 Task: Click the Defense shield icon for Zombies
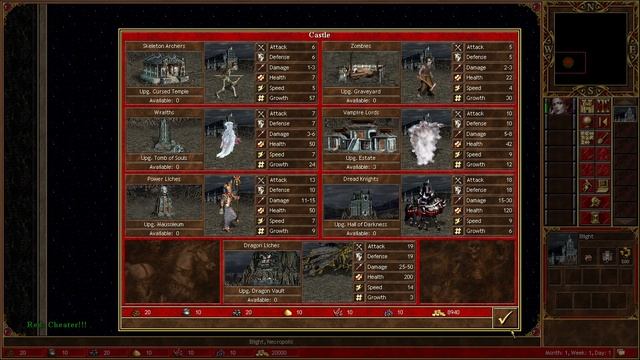pos(458,57)
